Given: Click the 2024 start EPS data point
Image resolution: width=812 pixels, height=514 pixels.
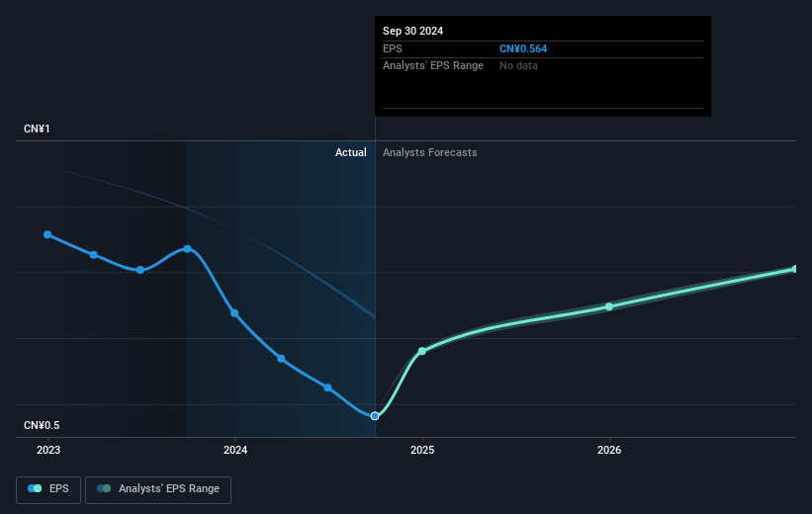Looking at the screenshot, I should pyautogui.click(x=234, y=313).
